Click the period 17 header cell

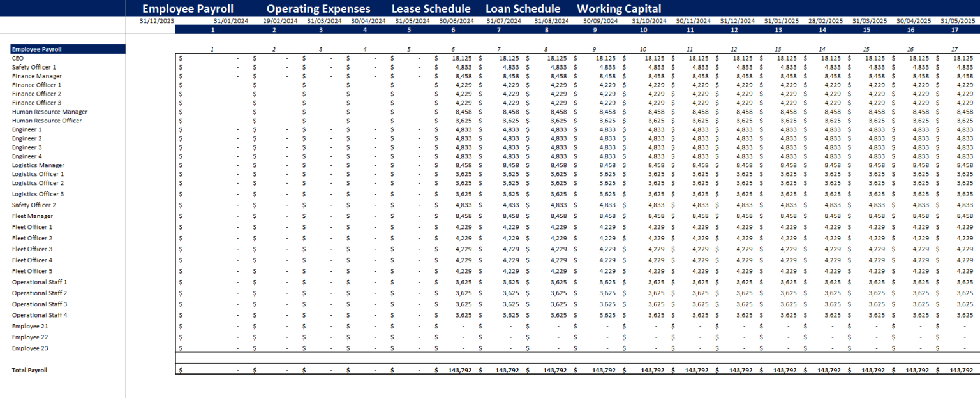[x=954, y=29]
